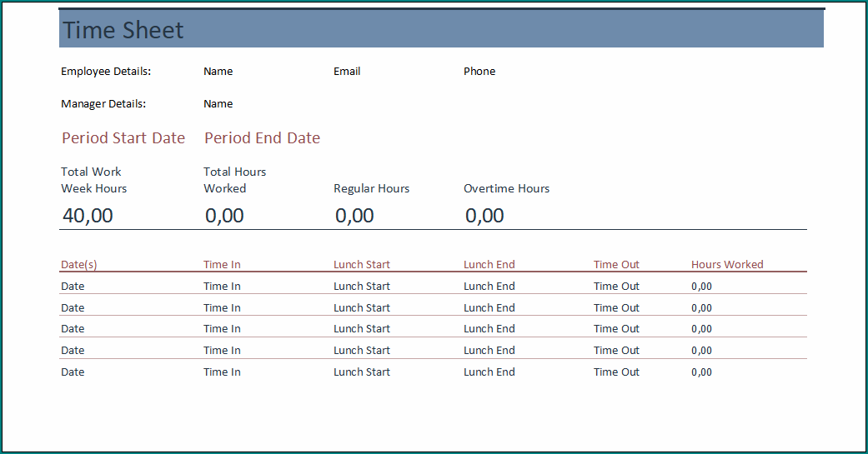868x454 pixels.
Task: Select the Lunch End cell in first row
Action: [489, 287]
